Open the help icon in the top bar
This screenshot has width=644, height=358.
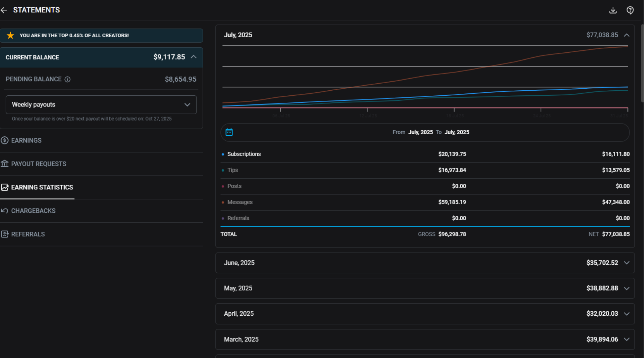(630, 10)
